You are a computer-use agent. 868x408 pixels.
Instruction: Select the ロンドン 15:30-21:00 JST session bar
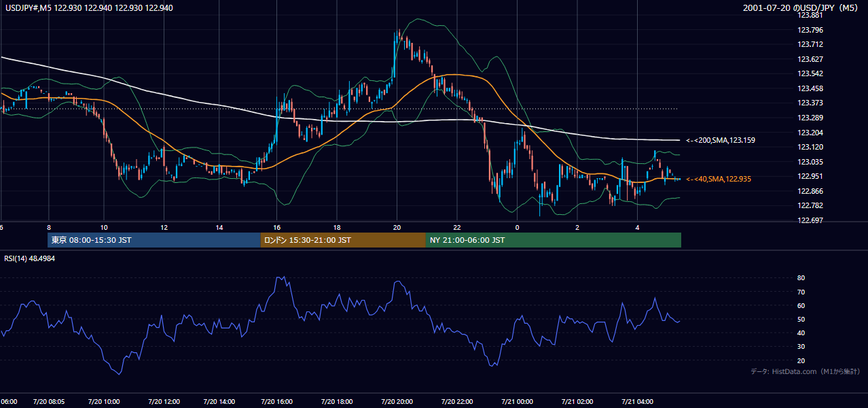[x=343, y=240]
